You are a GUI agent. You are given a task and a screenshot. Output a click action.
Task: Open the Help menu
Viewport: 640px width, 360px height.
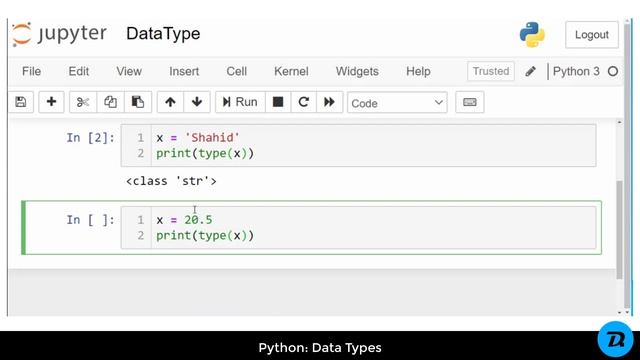click(418, 71)
